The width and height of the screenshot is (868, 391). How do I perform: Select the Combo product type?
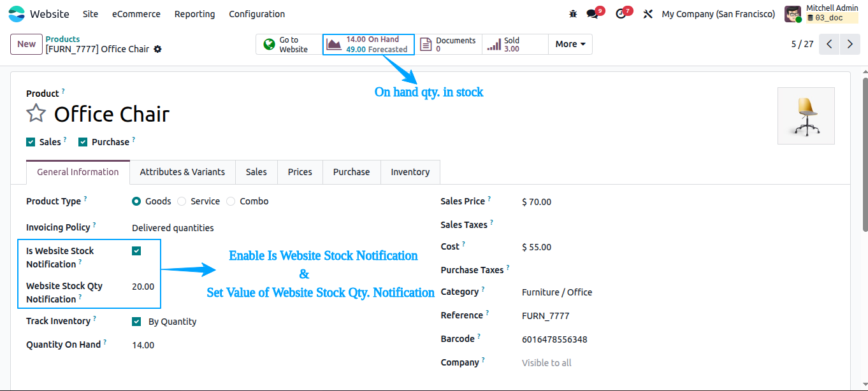click(231, 201)
